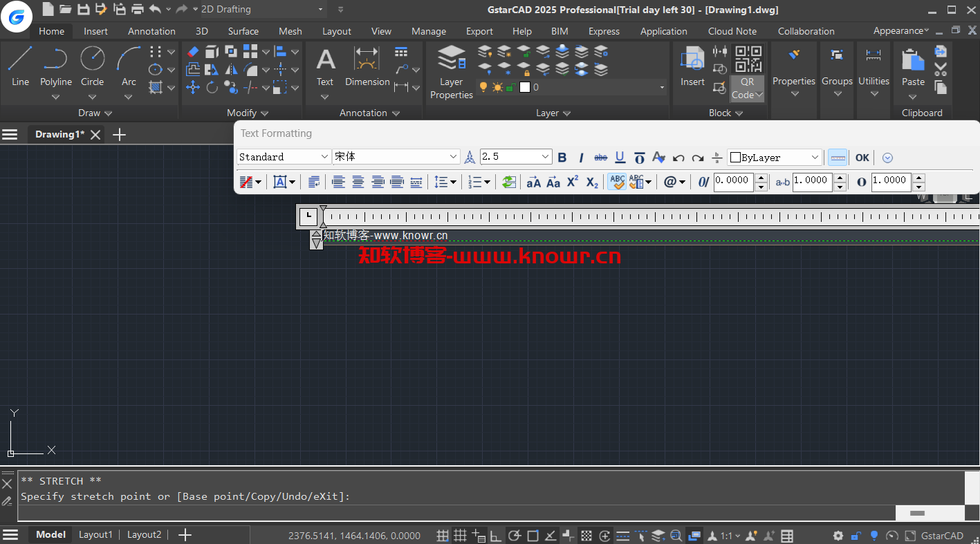Viewport: 980px width, 544px height.
Task: Click the redo arrow in Text Formatting
Action: (x=698, y=158)
